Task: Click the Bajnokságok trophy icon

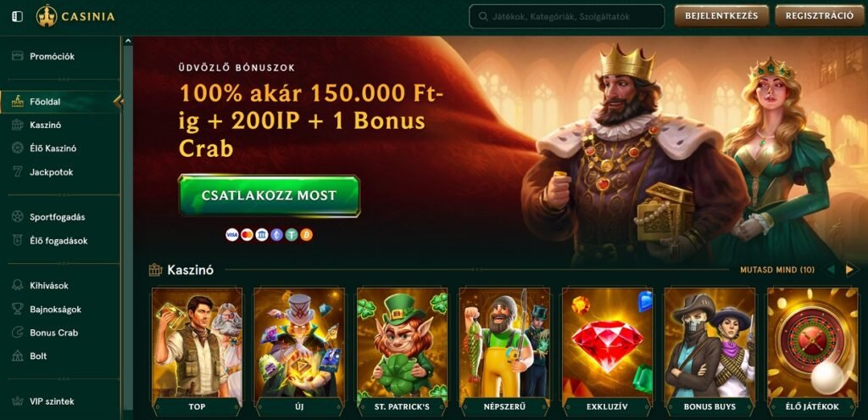Action: tap(18, 309)
